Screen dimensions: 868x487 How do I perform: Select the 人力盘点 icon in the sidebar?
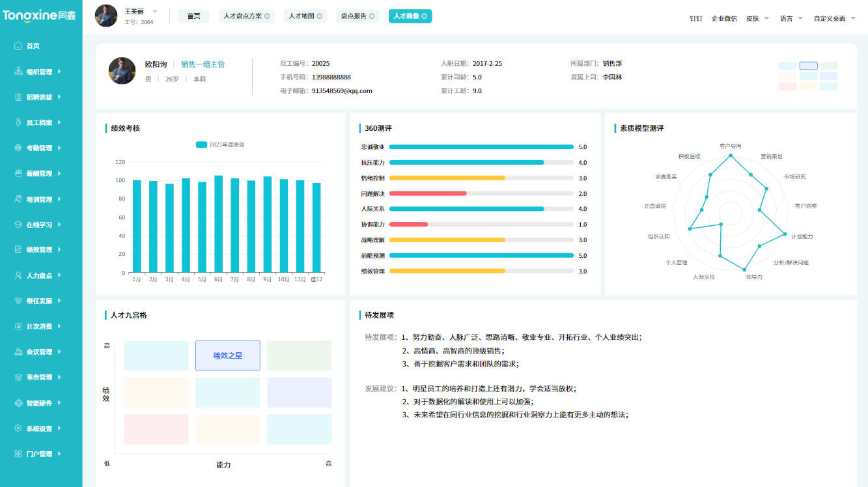[x=16, y=275]
